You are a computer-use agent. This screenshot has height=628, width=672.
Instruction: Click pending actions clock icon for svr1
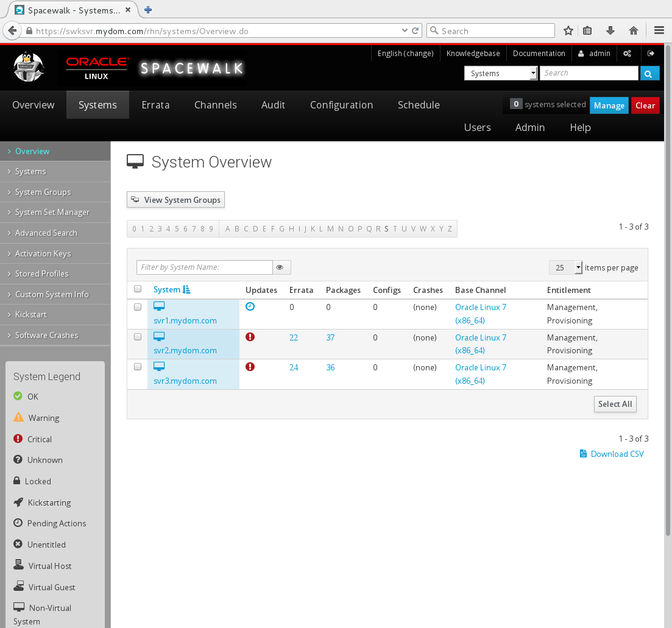pos(250,306)
